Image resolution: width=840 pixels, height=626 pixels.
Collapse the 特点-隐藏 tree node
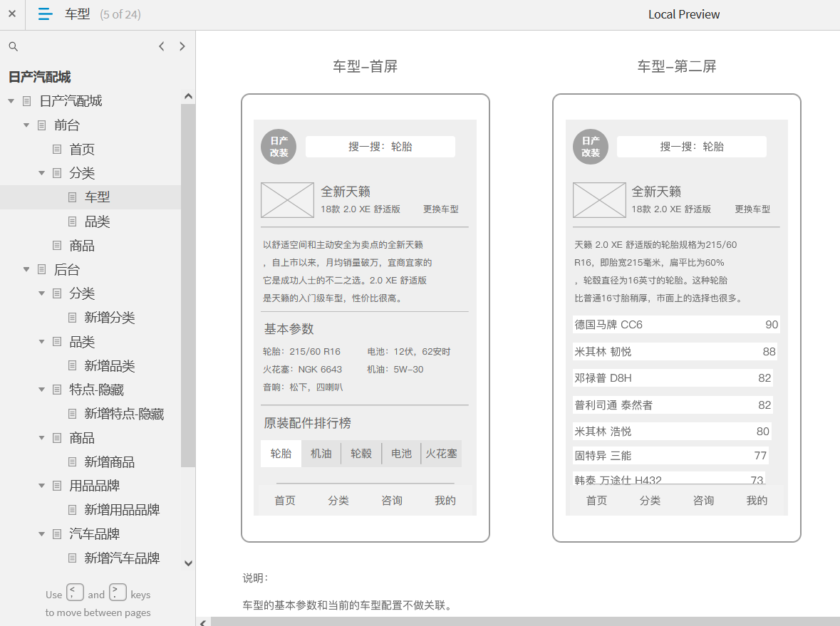coord(41,390)
